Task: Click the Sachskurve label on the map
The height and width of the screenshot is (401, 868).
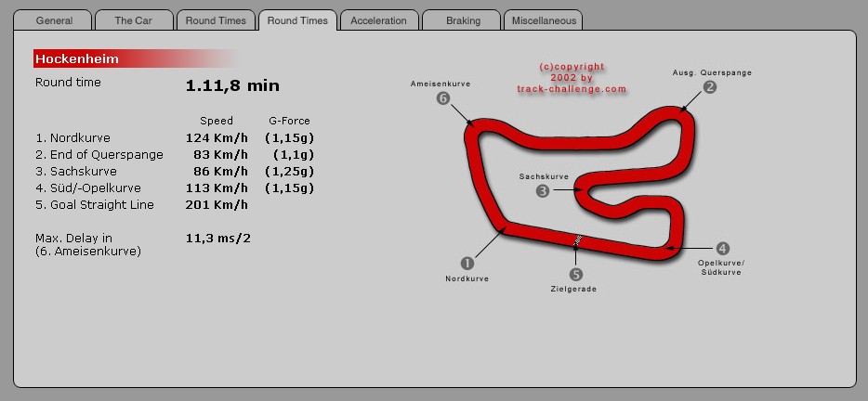Action: [544, 176]
